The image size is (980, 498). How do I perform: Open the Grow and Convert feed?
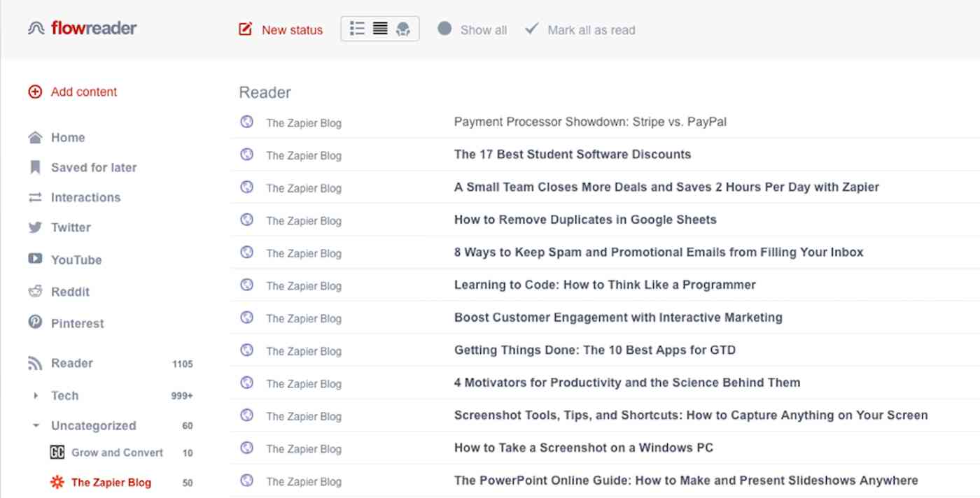(117, 453)
